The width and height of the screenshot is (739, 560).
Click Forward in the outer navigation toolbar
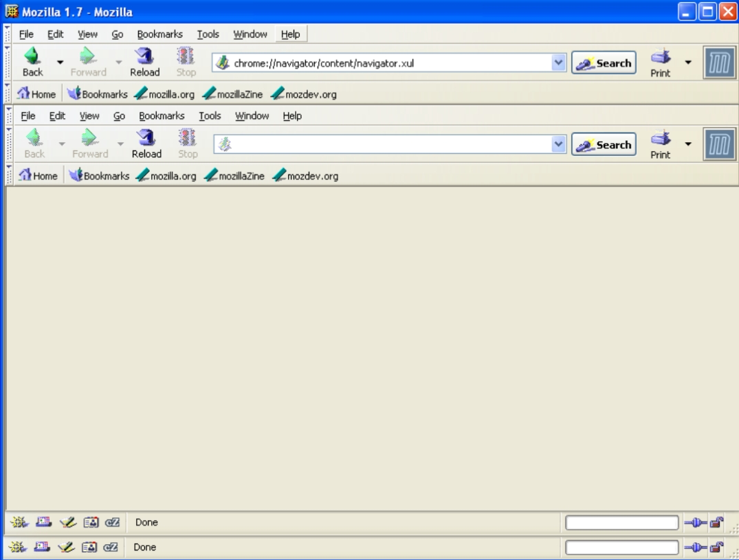(88, 62)
